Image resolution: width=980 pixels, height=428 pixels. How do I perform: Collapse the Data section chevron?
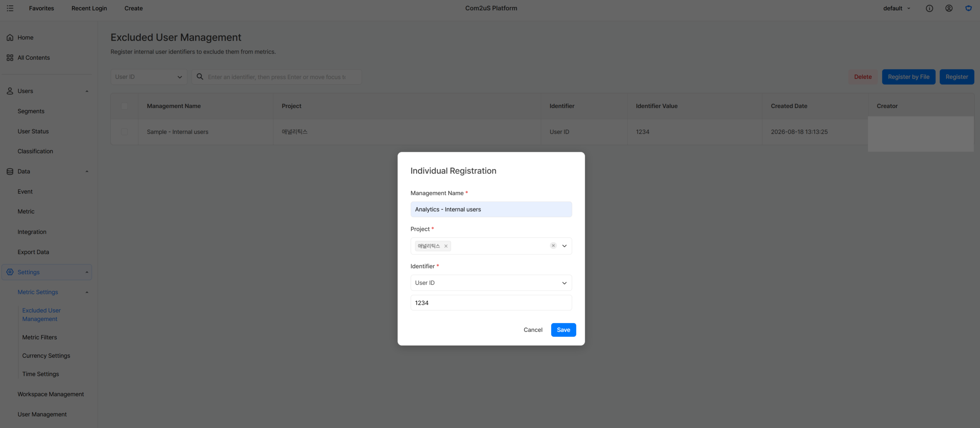click(x=87, y=172)
